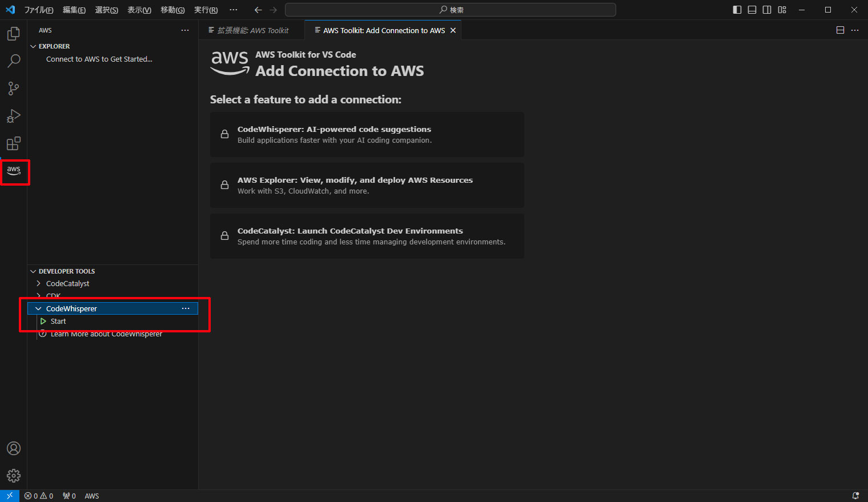Click the remote window status icon
The width and height of the screenshot is (868, 502).
coord(10,496)
